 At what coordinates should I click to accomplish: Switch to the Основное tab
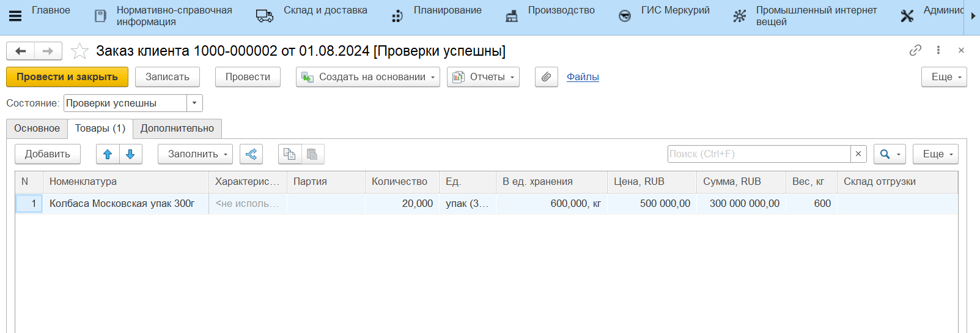(x=37, y=129)
